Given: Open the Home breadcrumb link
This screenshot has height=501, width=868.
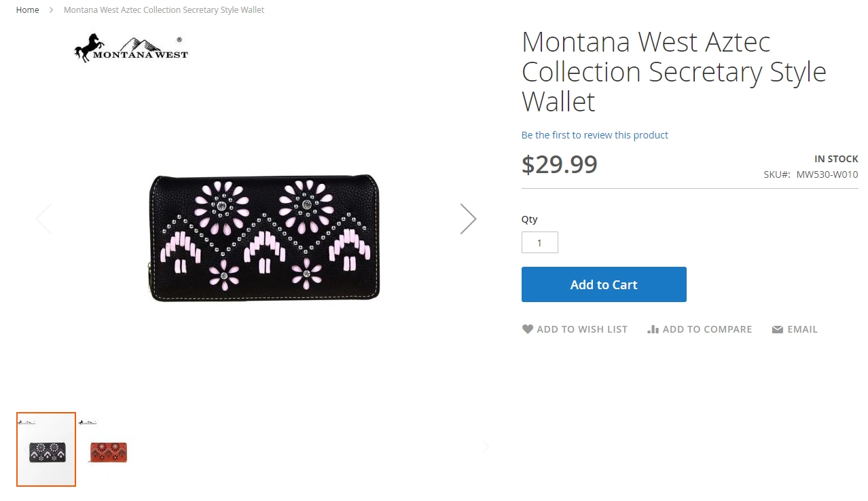Looking at the screenshot, I should pyautogui.click(x=28, y=10).
